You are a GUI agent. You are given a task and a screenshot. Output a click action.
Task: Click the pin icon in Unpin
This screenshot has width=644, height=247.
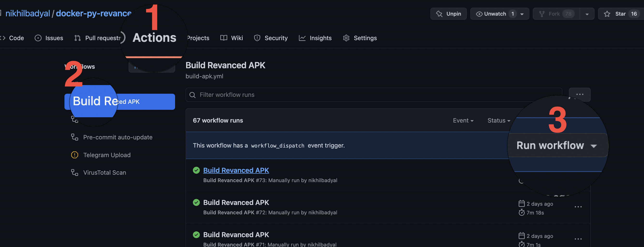[x=439, y=14]
